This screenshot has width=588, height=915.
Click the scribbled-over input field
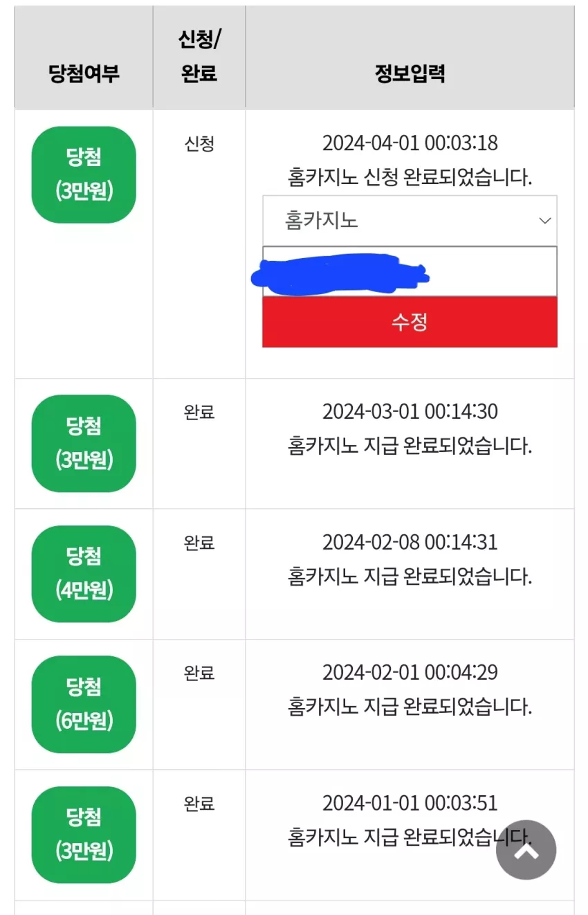coord(410,271)
